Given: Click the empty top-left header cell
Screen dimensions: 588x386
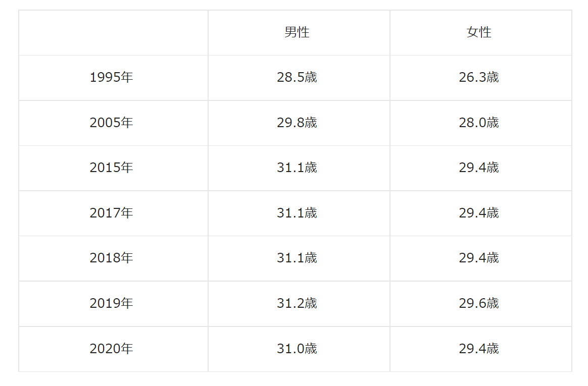Looking at the screenshot, I should pos(113,33).
